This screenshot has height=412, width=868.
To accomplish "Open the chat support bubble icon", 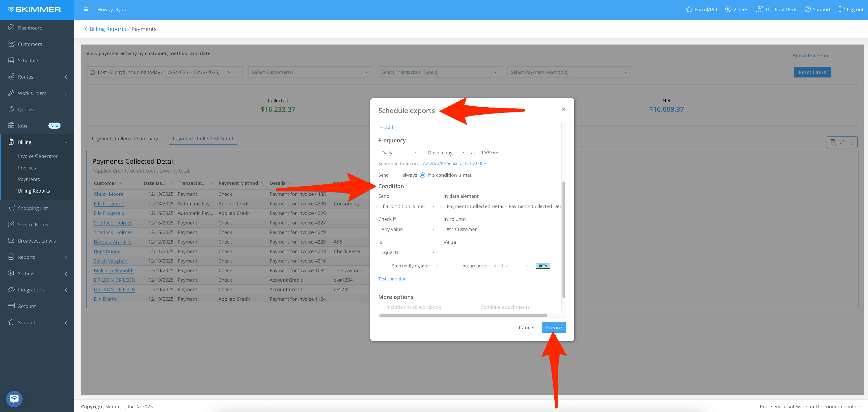I will click(14, 399).
